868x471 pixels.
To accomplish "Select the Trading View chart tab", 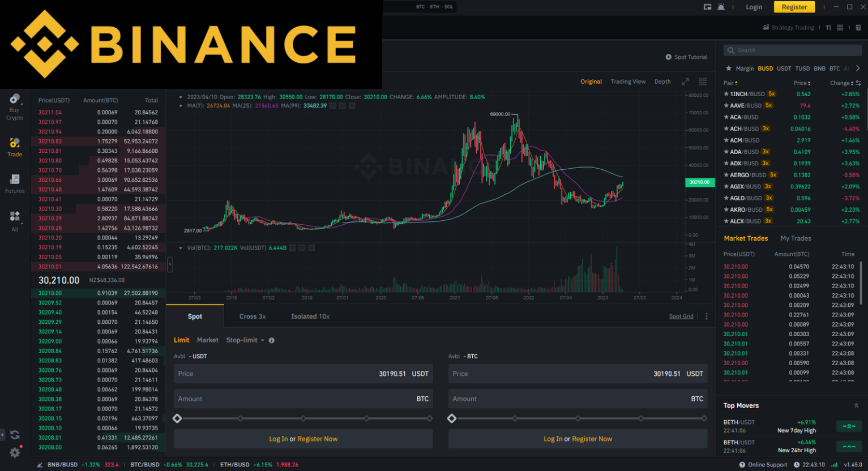I will click(x=628, y=82).
